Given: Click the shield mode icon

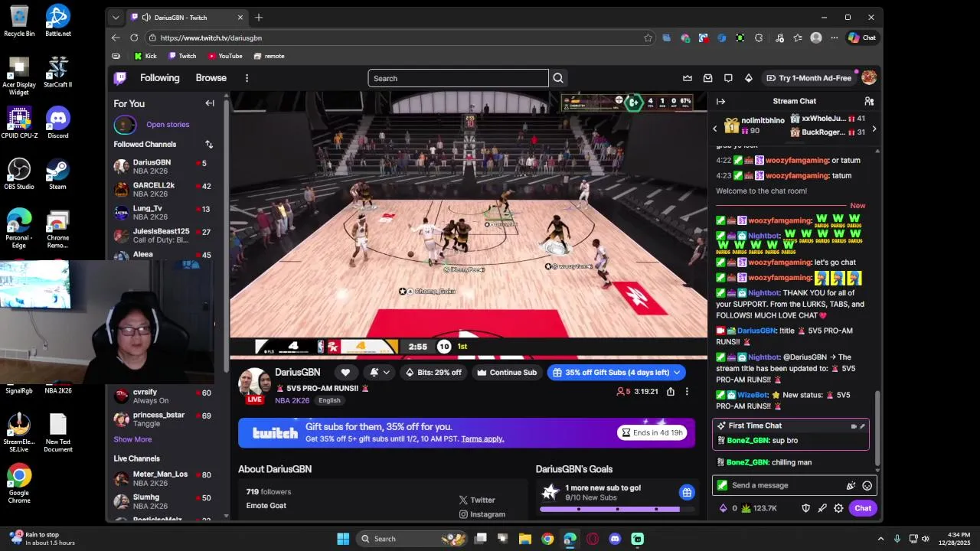Looking at the screenshot, I should tap(805, 508).
